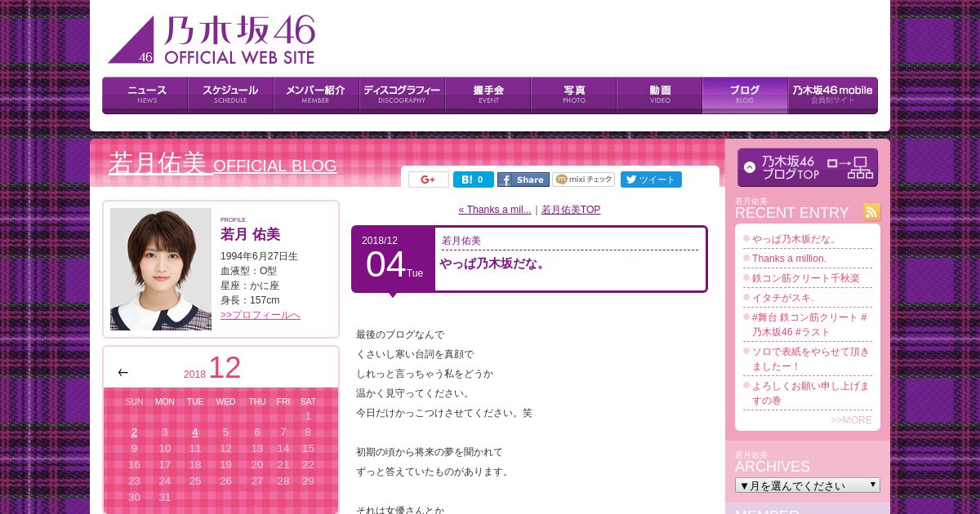980x514 pixels.
Task: Go to previous month with calendar arrow
Action: (122, 372)
